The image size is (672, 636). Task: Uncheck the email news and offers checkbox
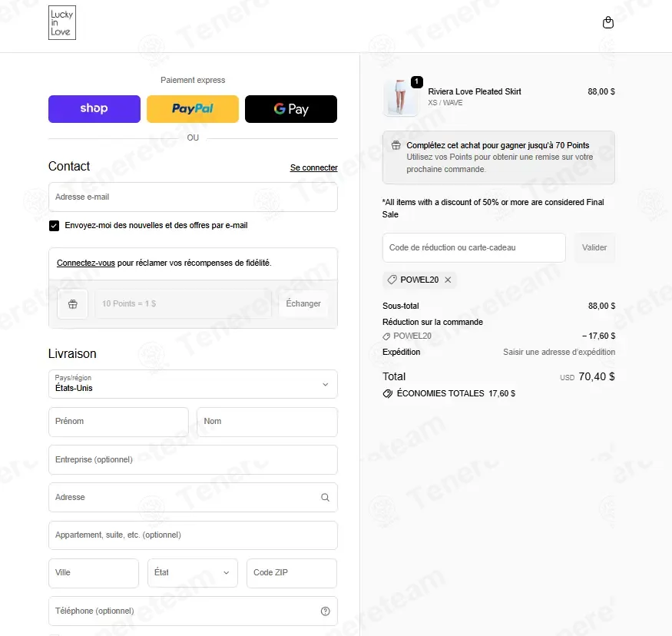54,226
